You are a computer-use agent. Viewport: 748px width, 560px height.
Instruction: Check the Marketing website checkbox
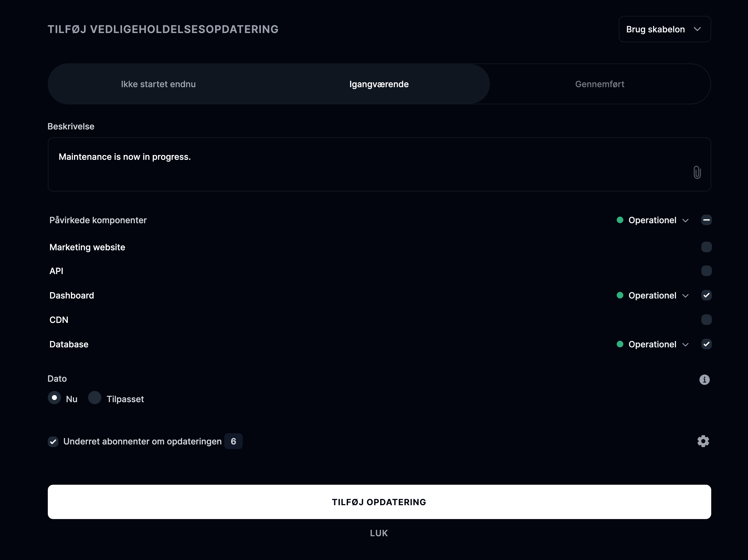click(x=706, y=247)
